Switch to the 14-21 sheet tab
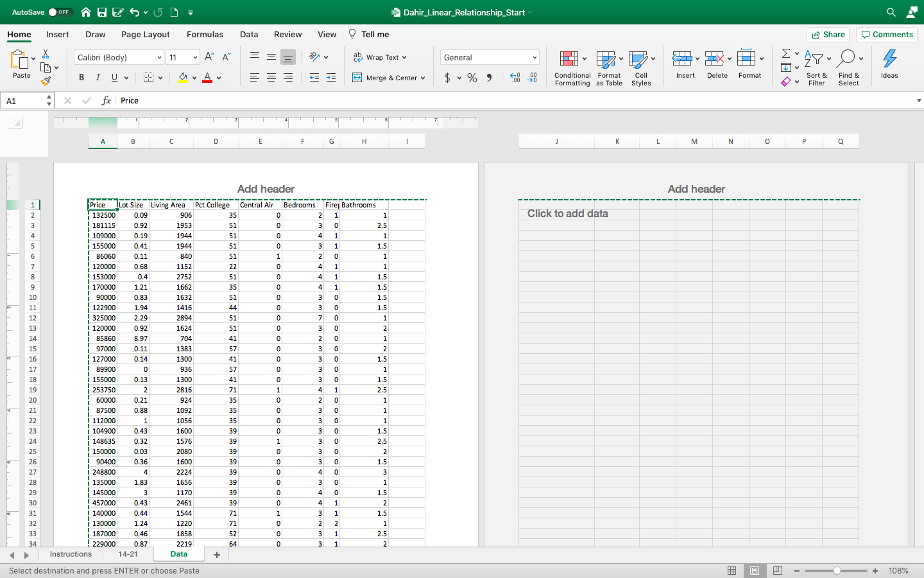 [128, 554]
